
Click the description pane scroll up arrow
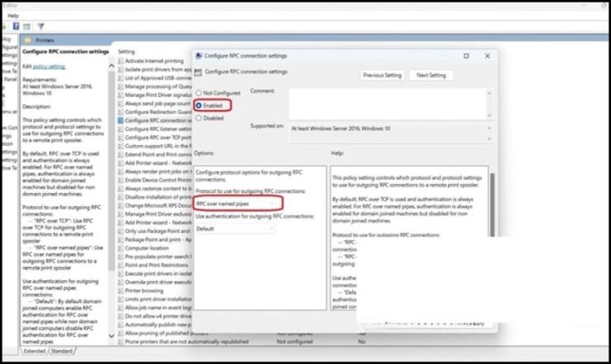(112, 65)
